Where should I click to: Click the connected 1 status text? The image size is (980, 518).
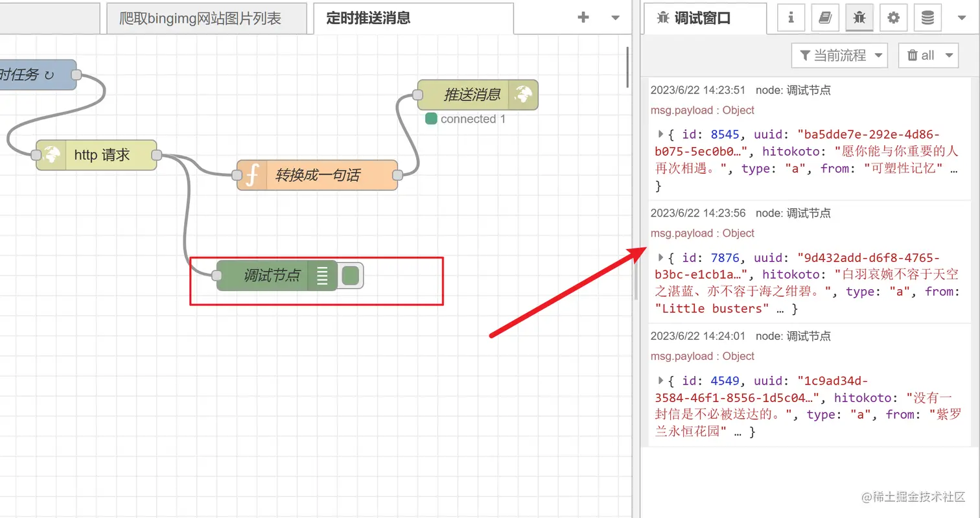coord(472,119)
